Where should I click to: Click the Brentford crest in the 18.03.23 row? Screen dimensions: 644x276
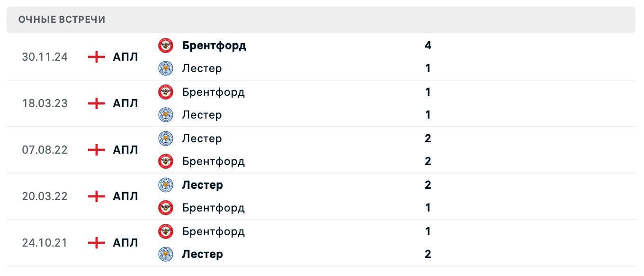(166, 92)
